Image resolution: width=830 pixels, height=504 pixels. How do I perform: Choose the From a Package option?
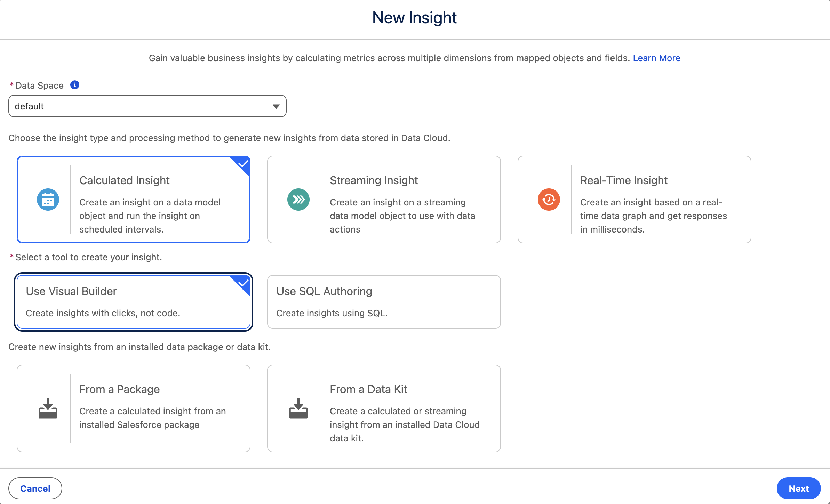134,408
